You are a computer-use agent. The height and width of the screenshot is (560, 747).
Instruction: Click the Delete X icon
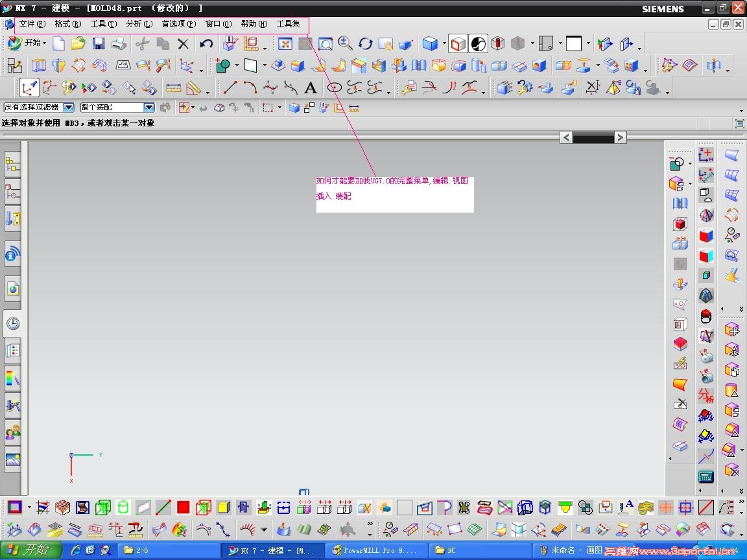click(x=183, y=44)
